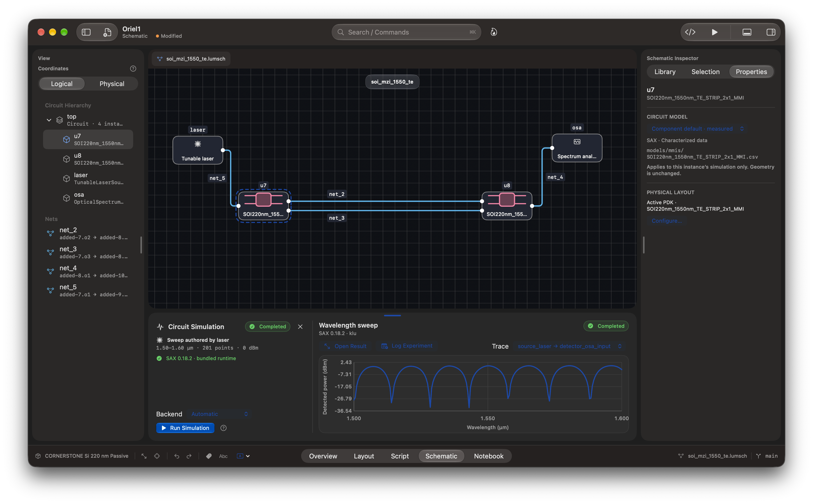Click the Tunable laser block on canvas
This screenshot has height=504, width=813.
(x=198, y=150)
